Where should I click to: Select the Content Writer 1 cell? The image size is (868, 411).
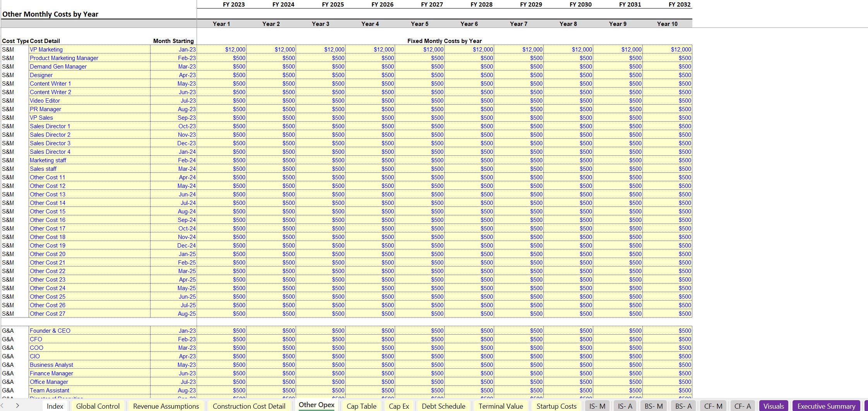point(89,84)
